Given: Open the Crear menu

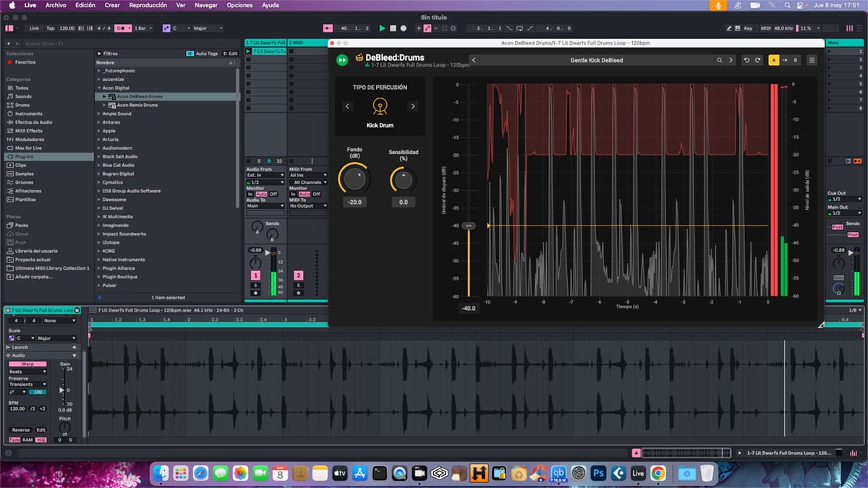Looking at the screenshot, I should click(112, 5).
